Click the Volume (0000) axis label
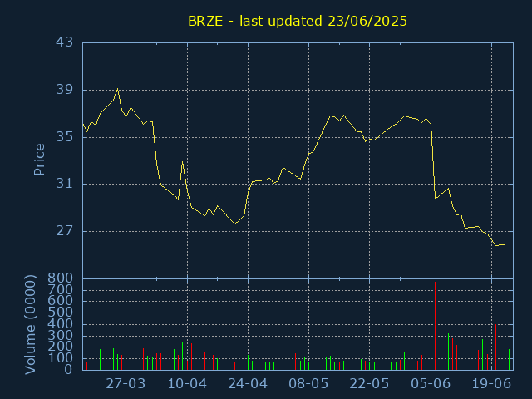This screenshot has height=399, width=532. coord(30,325)
